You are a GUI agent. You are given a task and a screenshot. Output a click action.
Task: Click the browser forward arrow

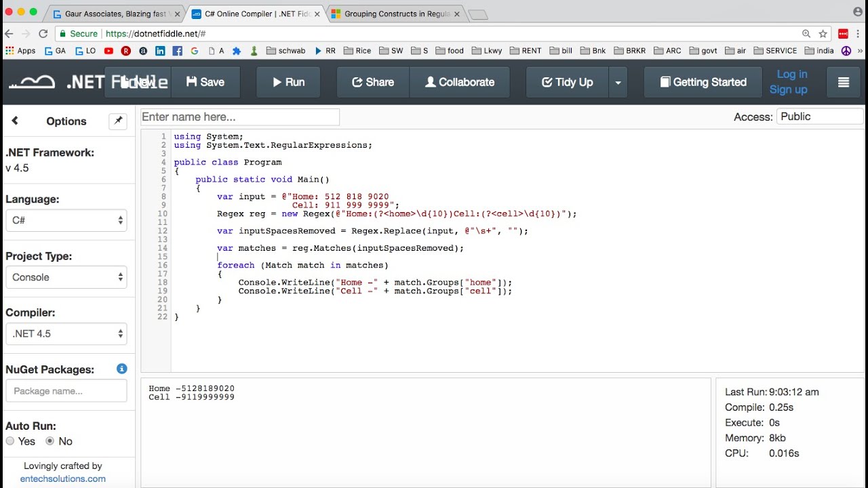[26, 33]
